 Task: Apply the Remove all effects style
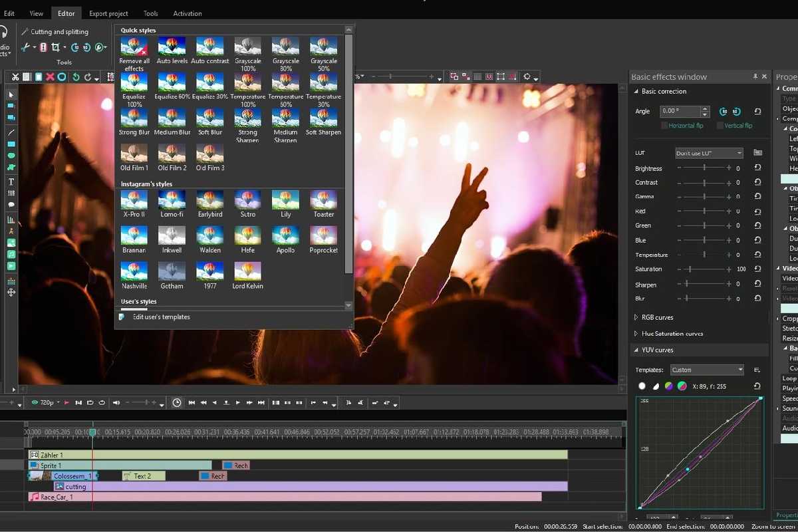click(134, 47)
